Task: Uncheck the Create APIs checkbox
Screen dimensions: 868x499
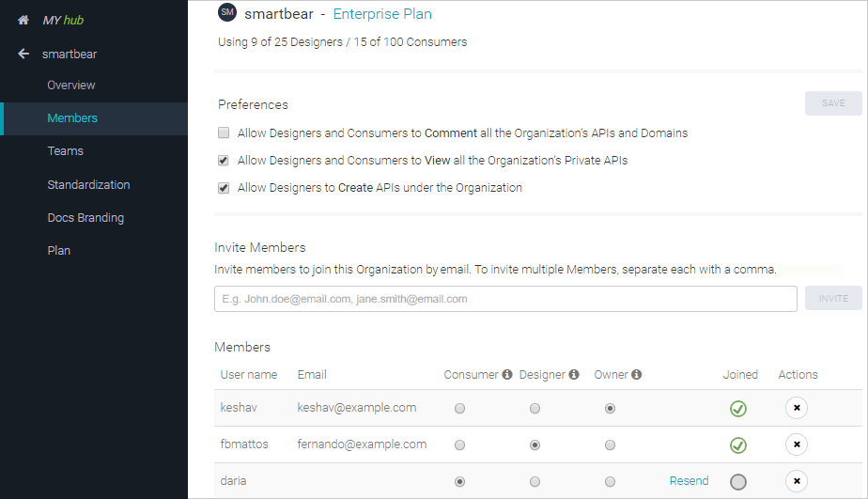Action: click(224, 188)
